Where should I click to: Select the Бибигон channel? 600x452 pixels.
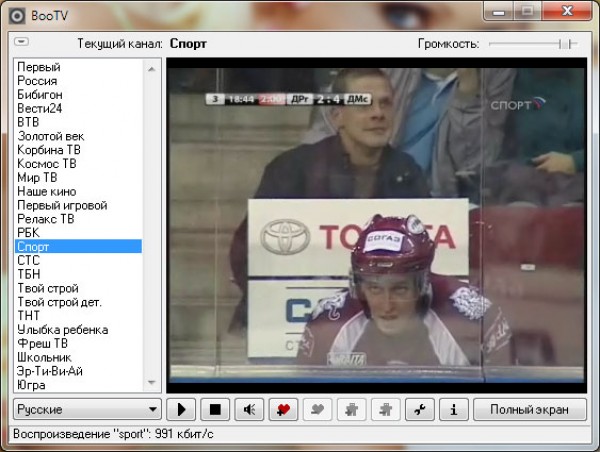[x=78, y=95]
